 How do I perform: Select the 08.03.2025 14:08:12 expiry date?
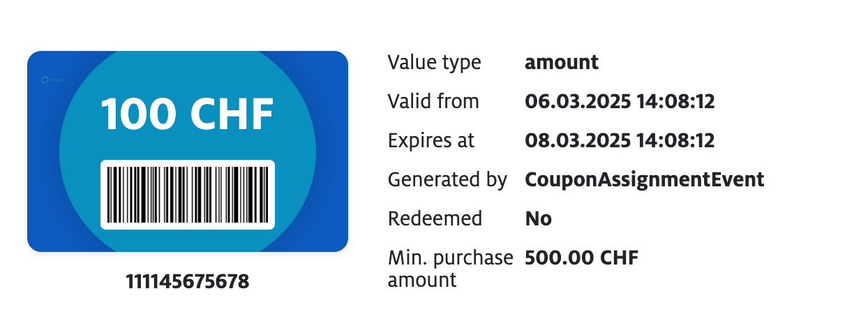pos(620,141)
